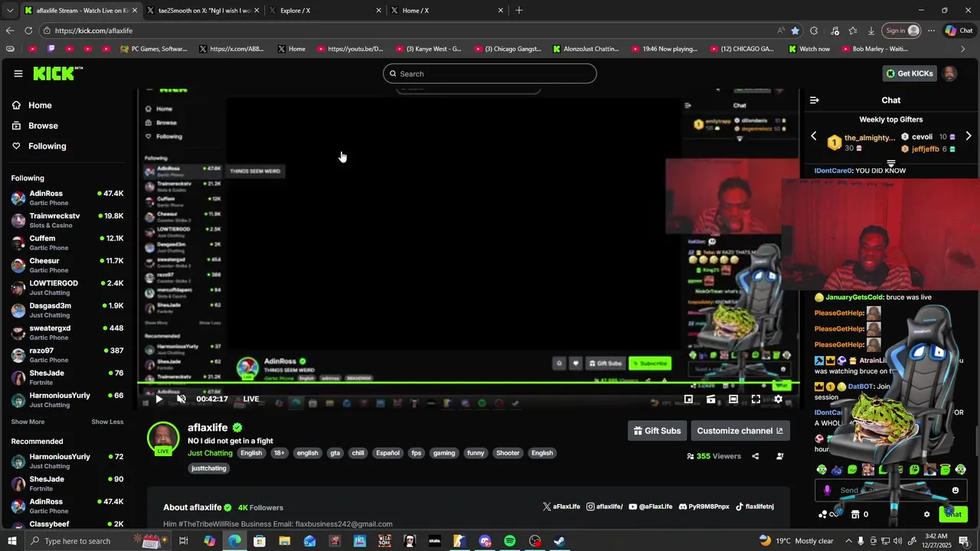Screen dimensions: 980x551
Task: Unmute the stream volume icon
Action: tap(181, 399)
